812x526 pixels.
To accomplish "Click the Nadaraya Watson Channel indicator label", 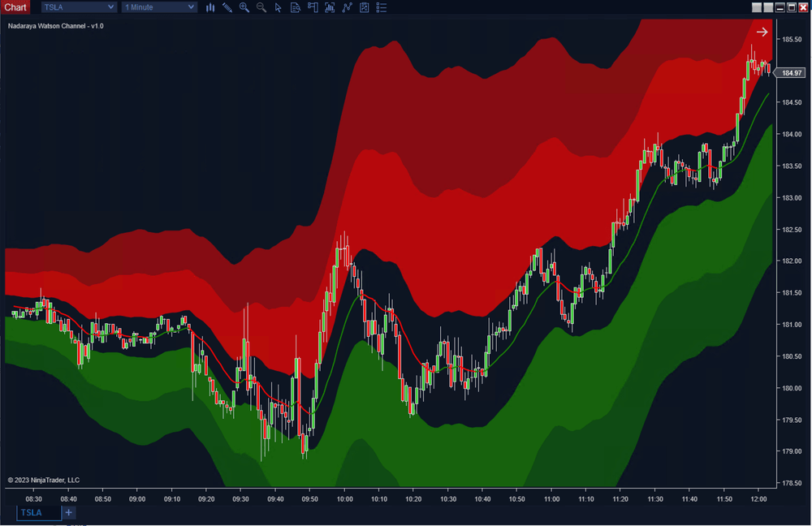I will [55, 26].
